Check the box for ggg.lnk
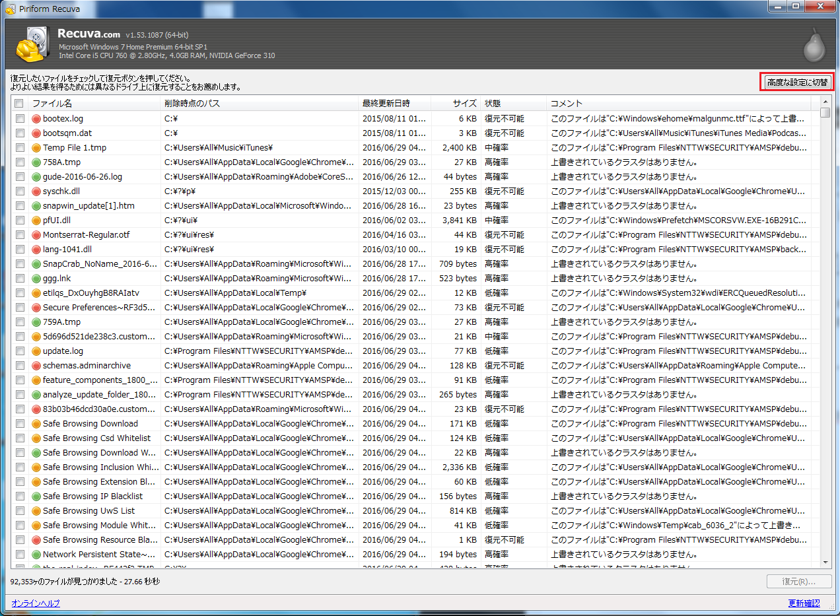The height and width of the screenshot is (616, 840). click(19, 279)
